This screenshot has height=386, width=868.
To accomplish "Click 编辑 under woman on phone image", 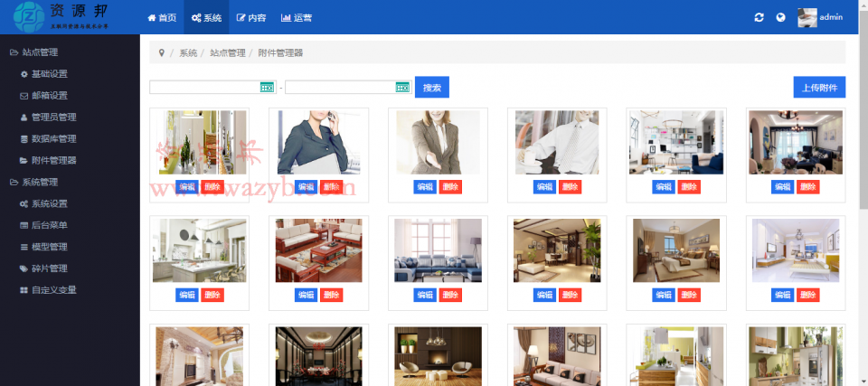I will point(307,187).
